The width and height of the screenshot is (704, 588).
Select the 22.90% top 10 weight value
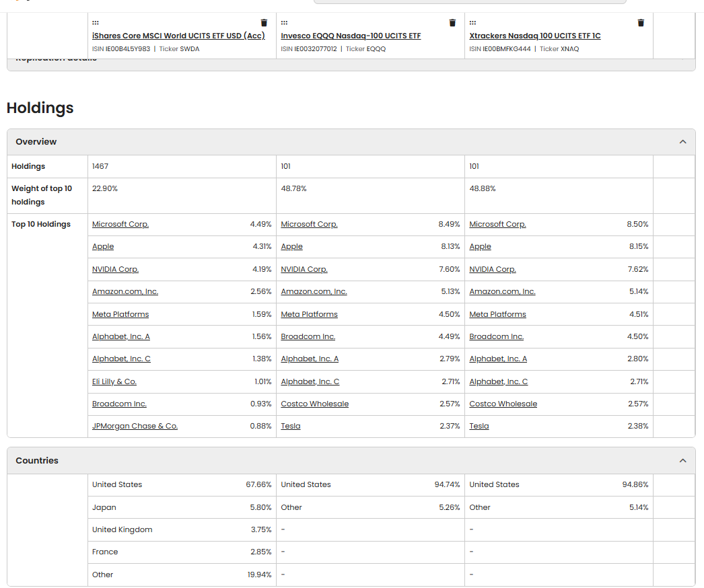point(104,189)
